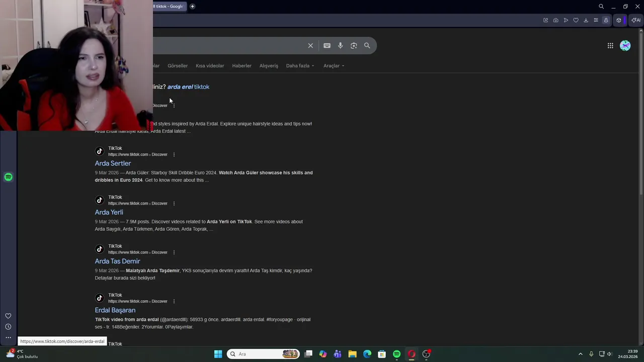Image resolution: width=644 pixels, height=362 pixels.
Task: Open Opera easy setup sliders icon
Action: pyautogui.click(x=596, y=20)
